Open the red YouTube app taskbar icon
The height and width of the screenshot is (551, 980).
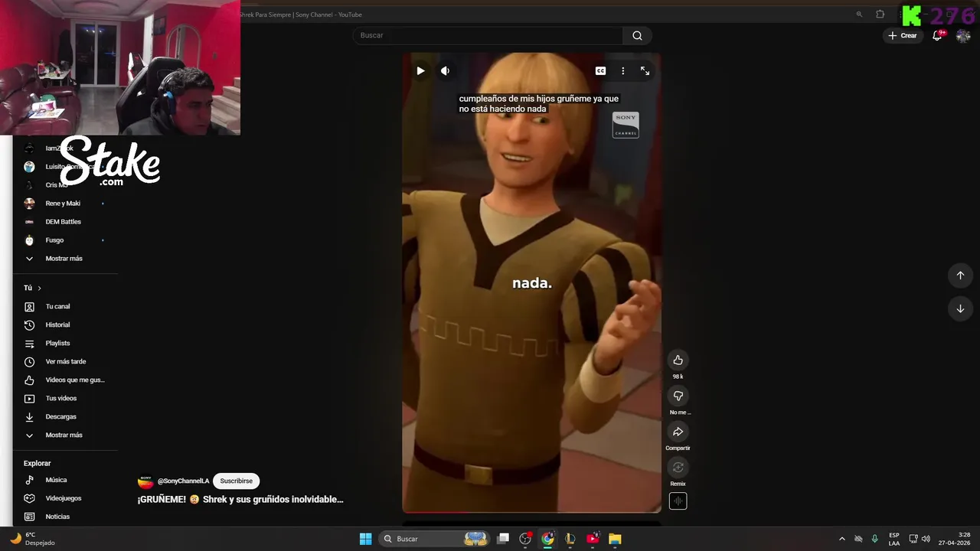click(593, 539)
